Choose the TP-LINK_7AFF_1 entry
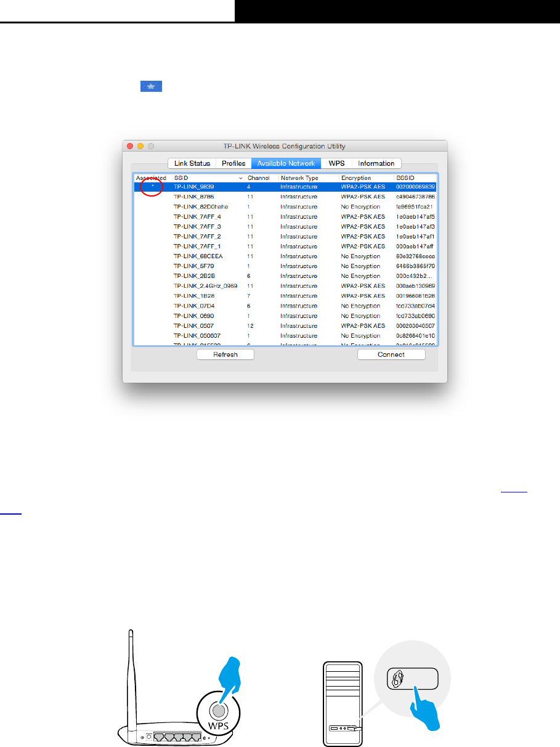The image size is (560, 747). point(285,246)
